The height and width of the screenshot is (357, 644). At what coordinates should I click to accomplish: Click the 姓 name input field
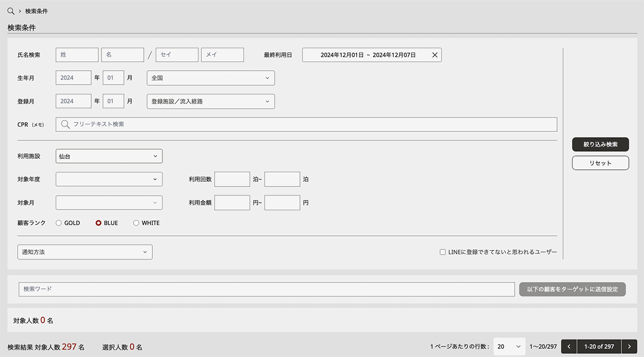77,55
